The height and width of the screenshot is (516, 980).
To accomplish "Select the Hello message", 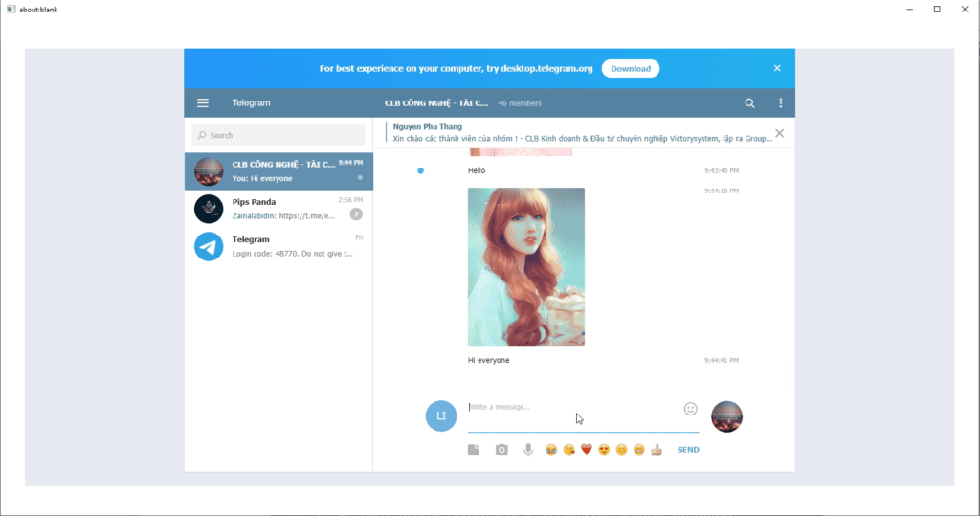I will (477, 170).
